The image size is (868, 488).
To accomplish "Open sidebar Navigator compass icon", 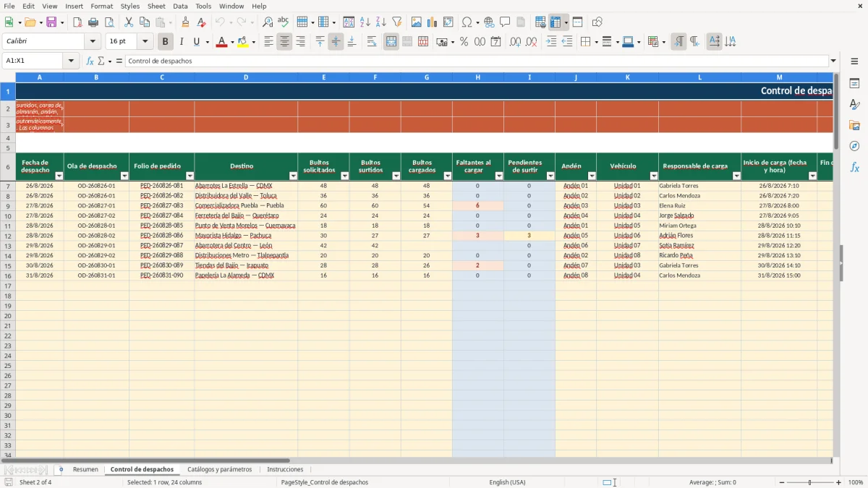I will click(x=854, y=146).
